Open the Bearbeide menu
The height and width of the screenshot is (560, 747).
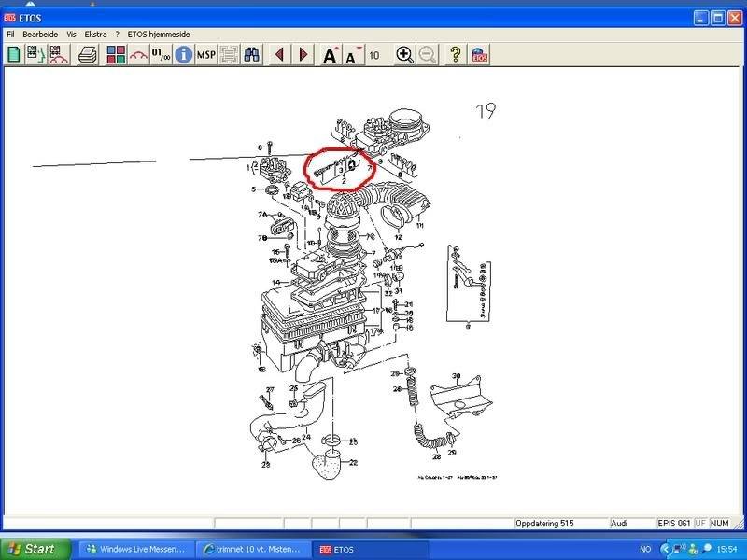point(40,33)
